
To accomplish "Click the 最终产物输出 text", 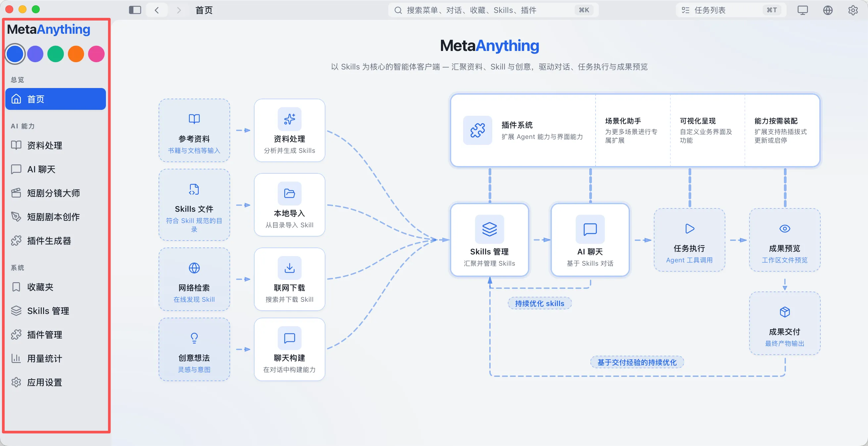I will pyautogui.click(x=785, y=343).
